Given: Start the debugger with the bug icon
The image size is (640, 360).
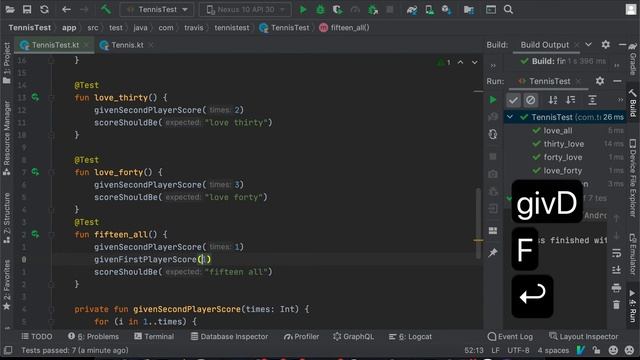Looking at the screenshot, I should 320,9.
